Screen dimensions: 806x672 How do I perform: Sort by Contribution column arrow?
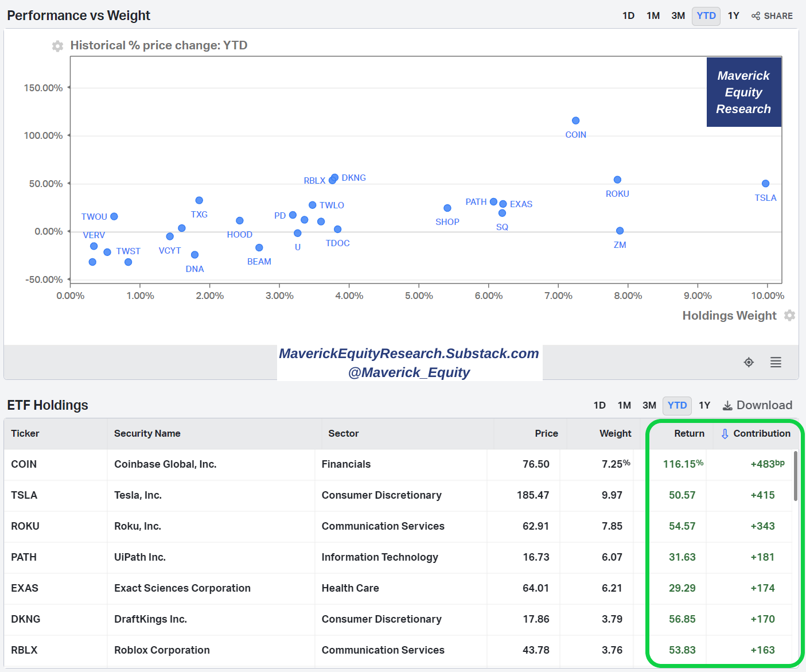coord(725,434)
